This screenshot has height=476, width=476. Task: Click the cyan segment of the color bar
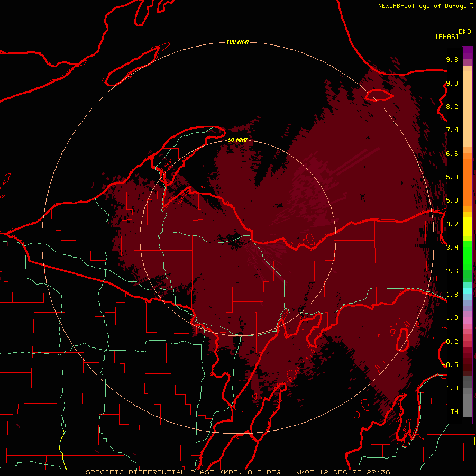[x=467, y=291]
